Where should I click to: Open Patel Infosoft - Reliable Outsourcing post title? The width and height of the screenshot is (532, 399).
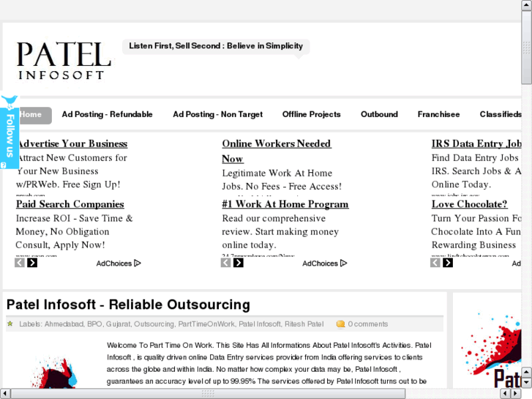point(128,305)
